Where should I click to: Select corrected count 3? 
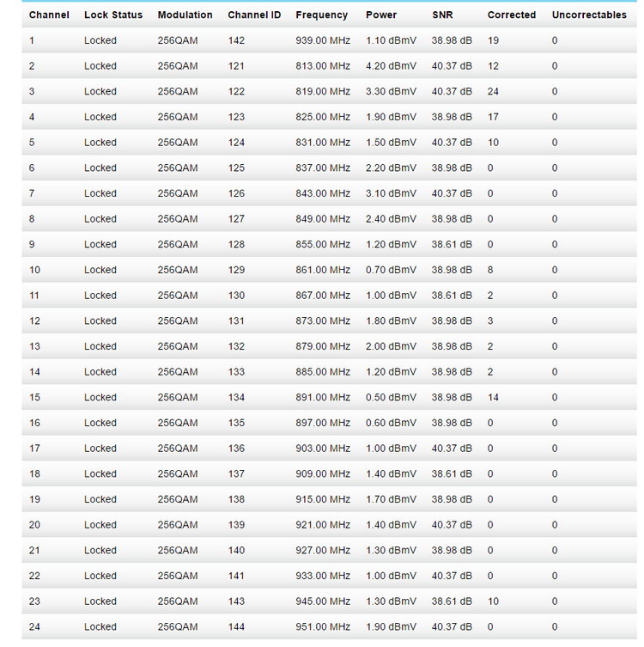click(x=490, y=320)
